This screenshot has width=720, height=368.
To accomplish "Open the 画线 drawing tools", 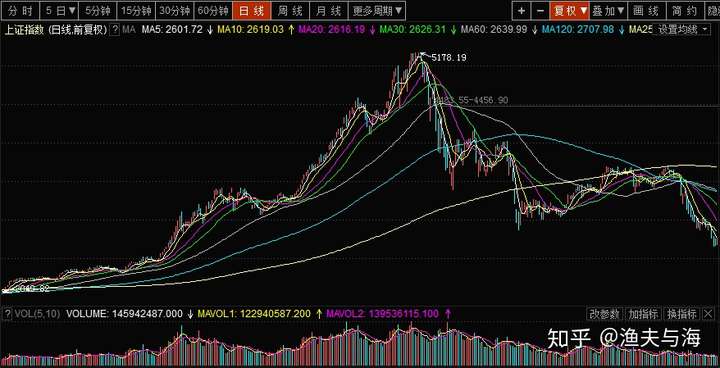I will [646, 10].
